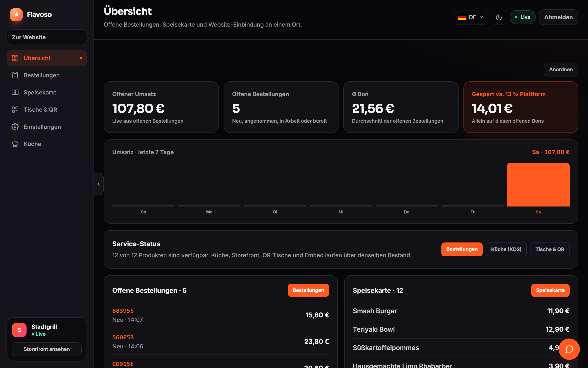Click the German flag icon
Image resolution: width=588 pixels, height=368 pixels.
[x=462, y=17]
